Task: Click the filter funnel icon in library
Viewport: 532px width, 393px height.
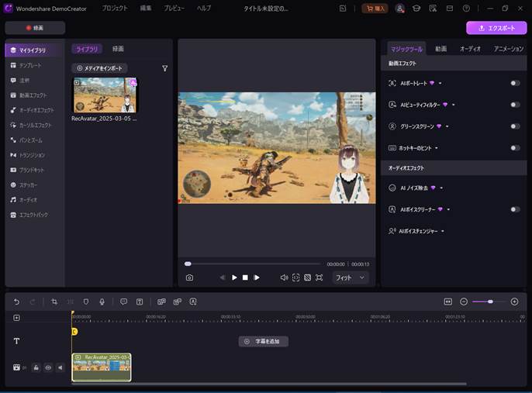Action: 165,68
